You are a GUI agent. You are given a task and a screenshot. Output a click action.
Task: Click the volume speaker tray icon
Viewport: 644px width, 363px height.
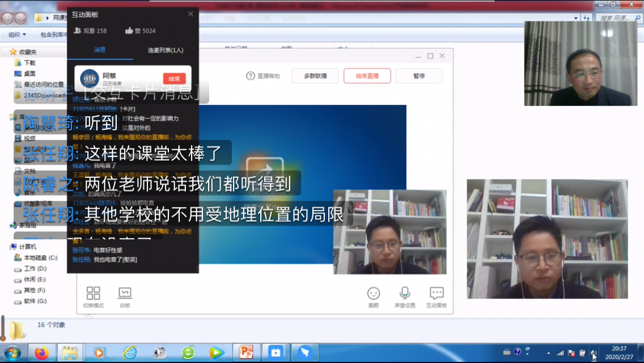(594, 353)
